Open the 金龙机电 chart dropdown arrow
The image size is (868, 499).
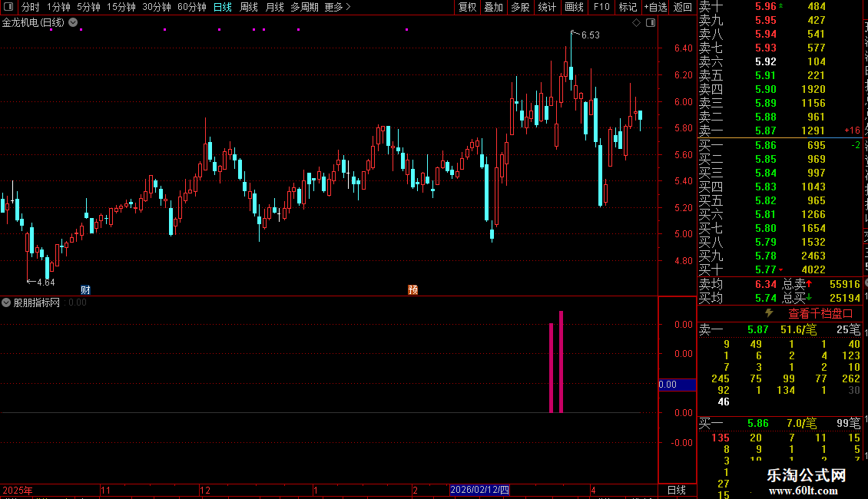tap(73, 23)
